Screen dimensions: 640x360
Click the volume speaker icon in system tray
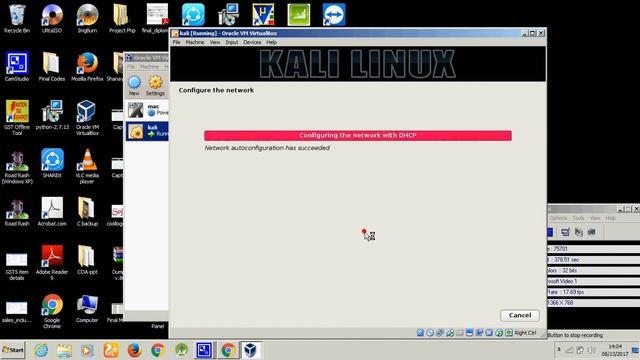591,350
